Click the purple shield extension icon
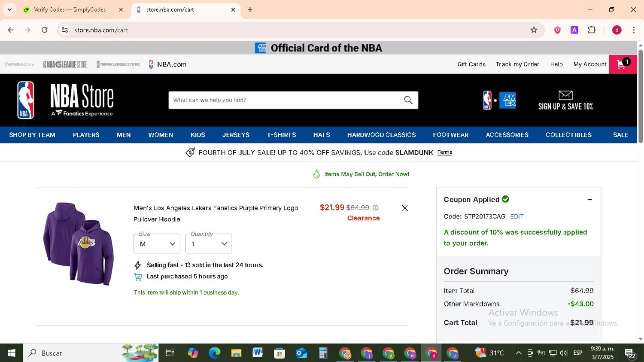 (557, 30)
